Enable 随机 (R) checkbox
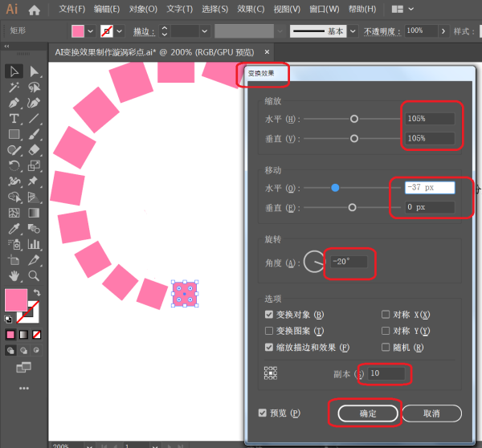This screenshot has height=448, width=482. click(386, 347)
